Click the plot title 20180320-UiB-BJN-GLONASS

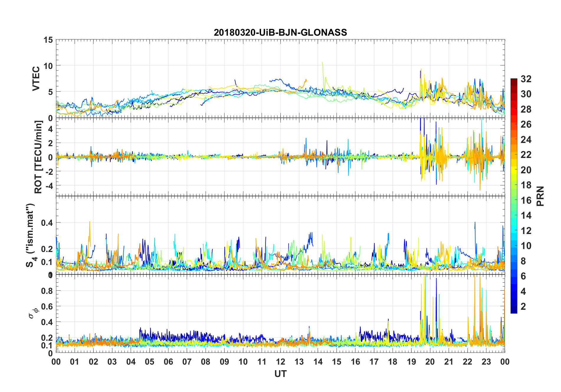(280, 32)
